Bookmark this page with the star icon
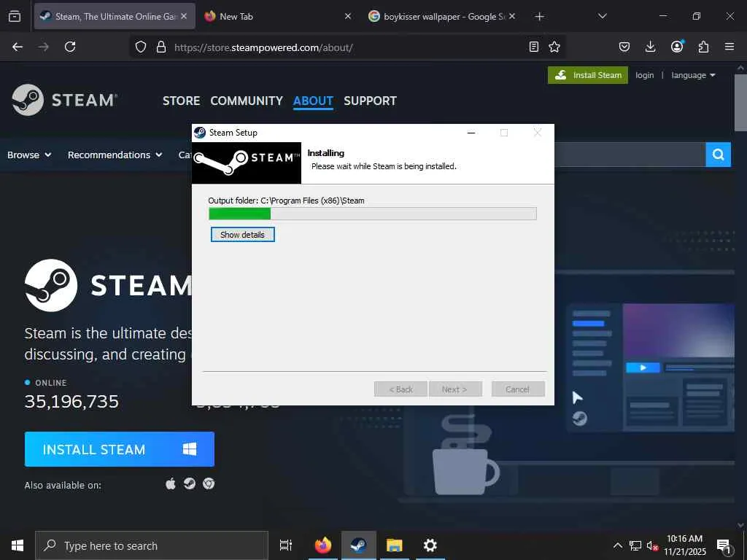Screen dimensions: 747x560 pos(554,47)
